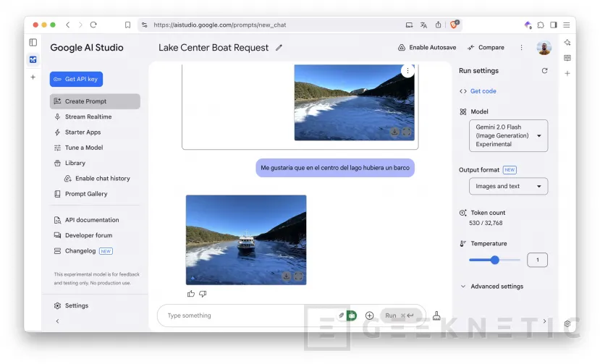Share the page from address bar
The image size is (600, 364).
point(438,25)
